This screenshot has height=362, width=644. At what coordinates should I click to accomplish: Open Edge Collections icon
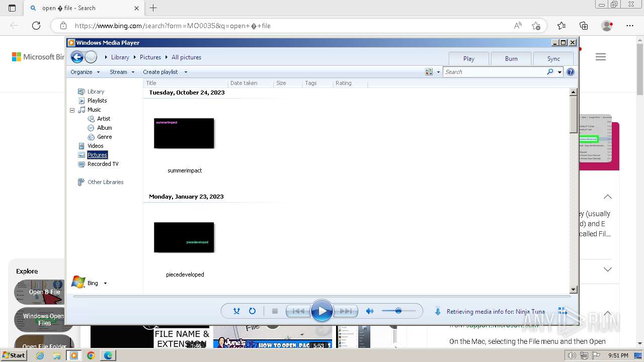point(584,26)
